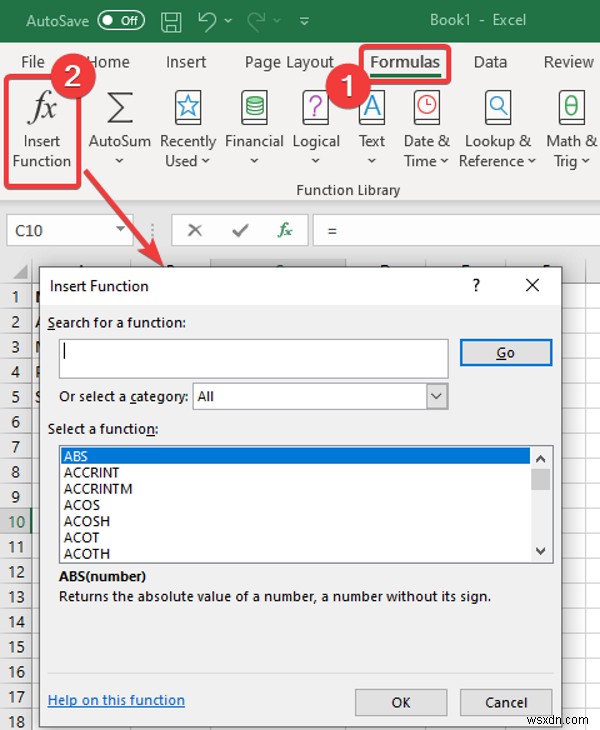
Task: Click the Go button
Action: 506,352
